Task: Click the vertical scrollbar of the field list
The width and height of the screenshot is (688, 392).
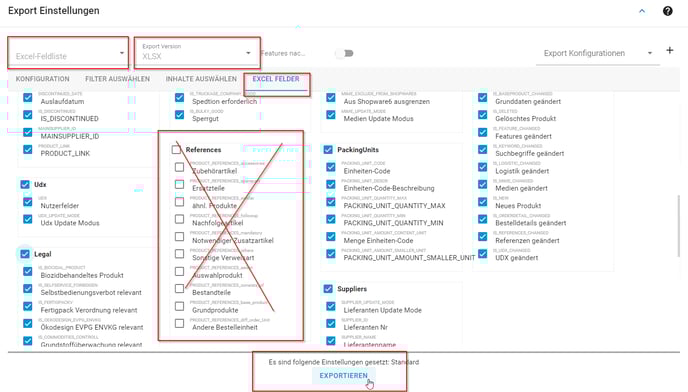Action: (678, 226)
